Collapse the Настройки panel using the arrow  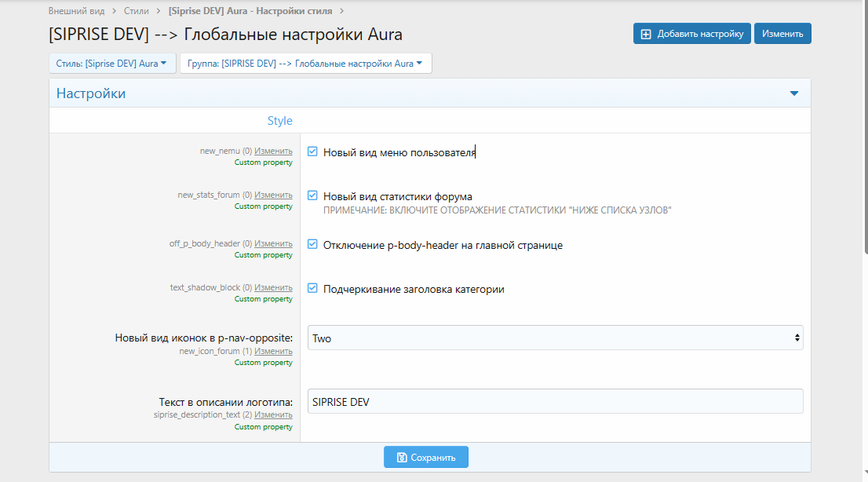coord(793,93)
